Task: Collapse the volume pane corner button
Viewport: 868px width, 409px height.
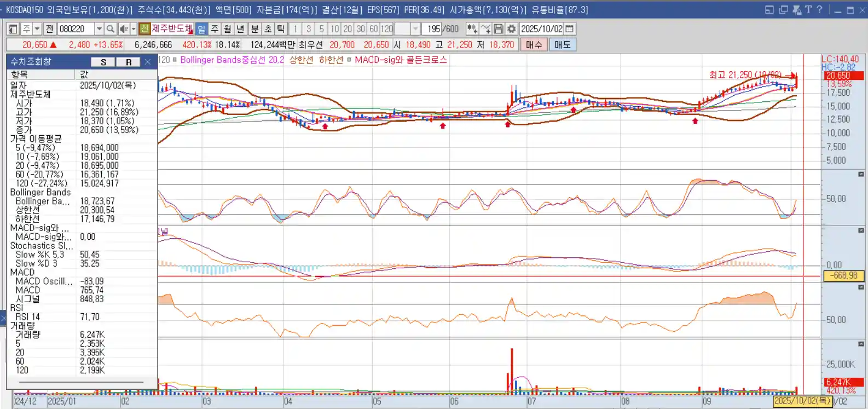Action: click(861, 344)
